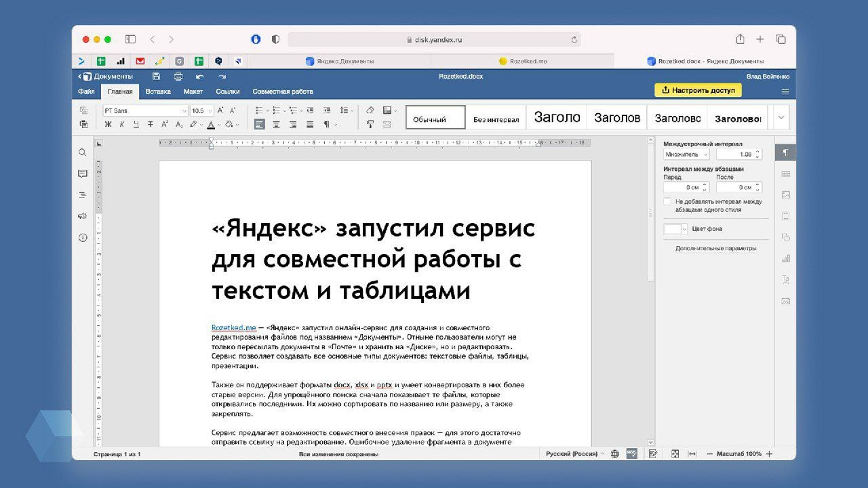Screen dimensions: 868x488
Task: Expand bullet list options
Action: point(268,110)
